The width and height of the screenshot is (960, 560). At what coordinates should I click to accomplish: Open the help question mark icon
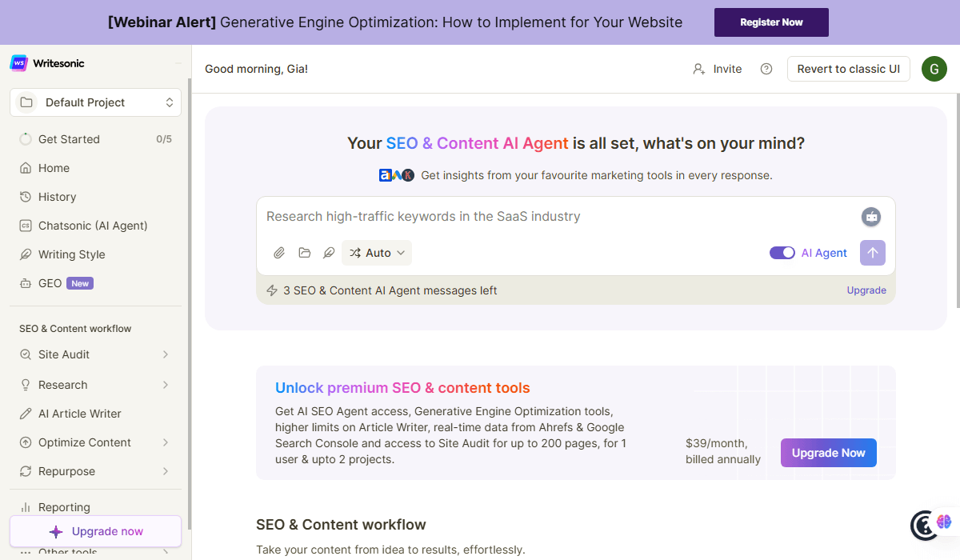(x=766, y=69)
